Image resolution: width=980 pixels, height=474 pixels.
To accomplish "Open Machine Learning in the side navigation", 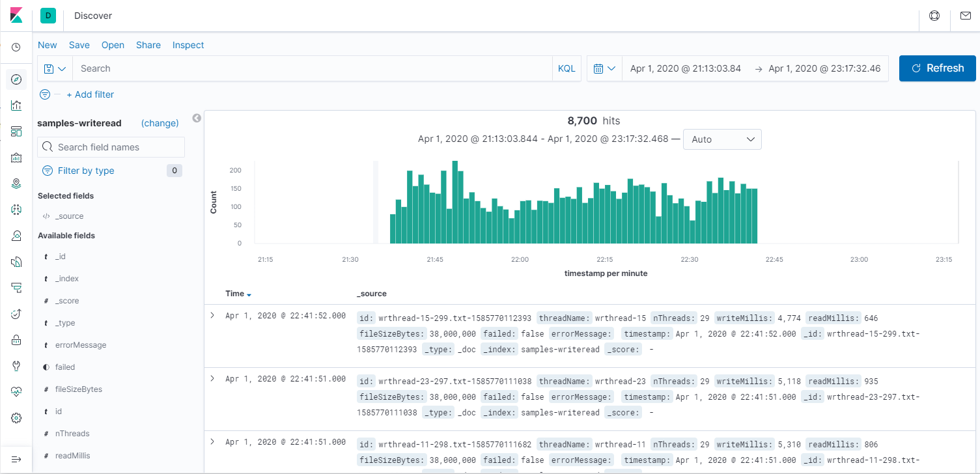I will (x=16, y=210).
